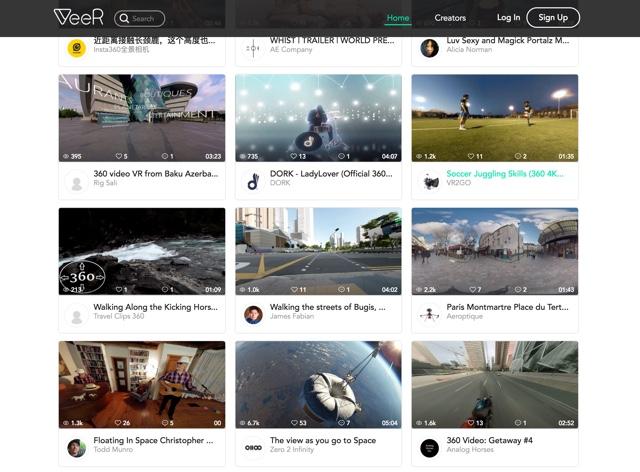The width and height of the screenshot is (640, 472).
Task: Open the Creators tab
Action: 450,18
